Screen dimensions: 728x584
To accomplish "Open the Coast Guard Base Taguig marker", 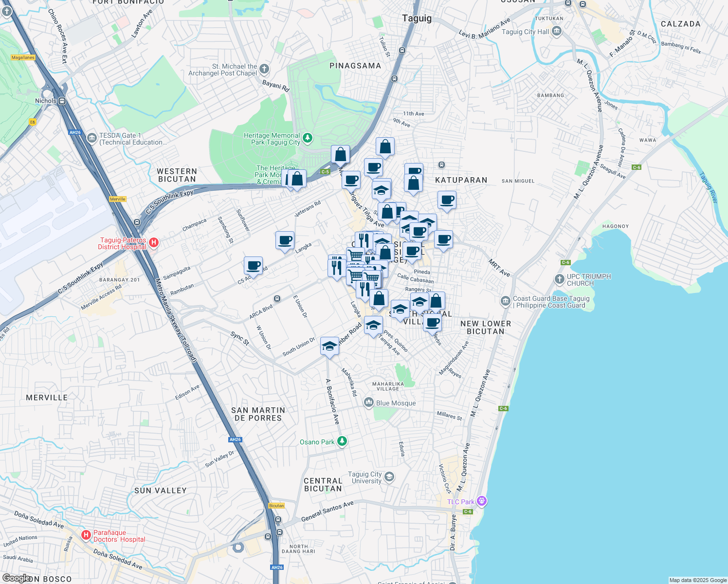I will pyautogui.click(x=506, y=302).
